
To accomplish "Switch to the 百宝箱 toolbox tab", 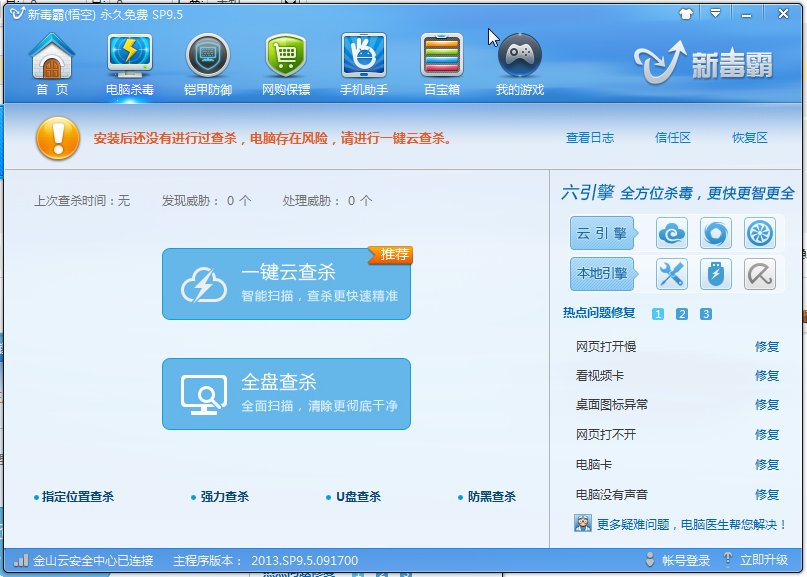I will (442, 64).
